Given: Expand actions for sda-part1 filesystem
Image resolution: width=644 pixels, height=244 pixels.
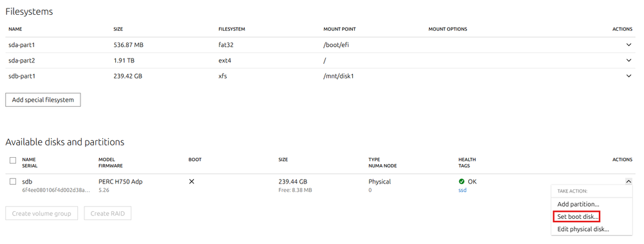Looking at the screenshot, I should point(629,45).
